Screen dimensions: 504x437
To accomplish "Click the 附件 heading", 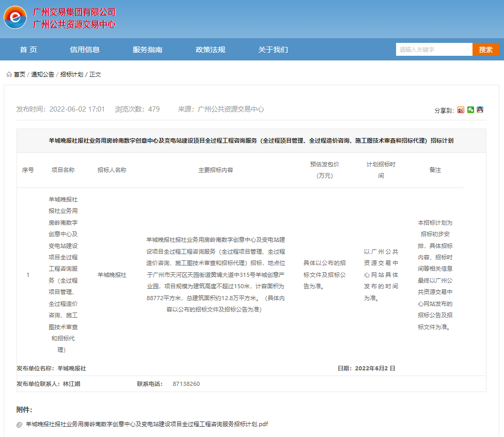I will pyautogui.click(x=24, y=410).
